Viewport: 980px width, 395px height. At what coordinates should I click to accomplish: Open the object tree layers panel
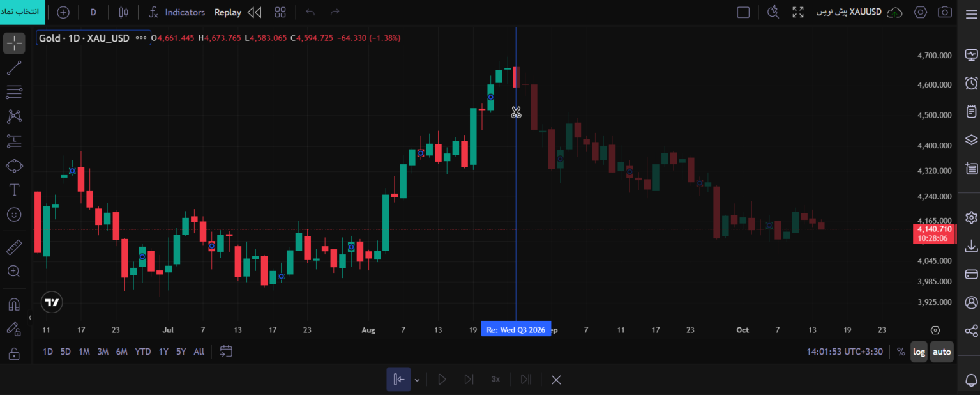(x=971, y=140)
